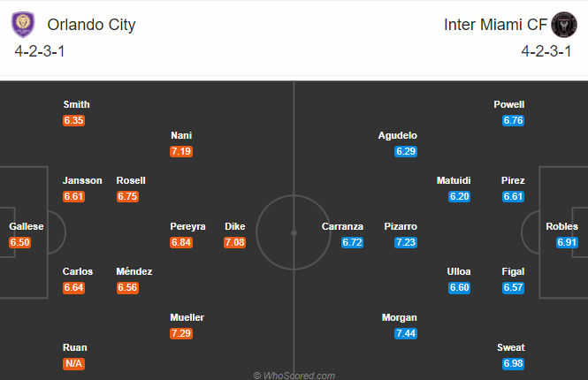Screen dimensions: 588x380
Task: Click Mueller's 7.29 rating badge
Action: (x=181, y=333)
